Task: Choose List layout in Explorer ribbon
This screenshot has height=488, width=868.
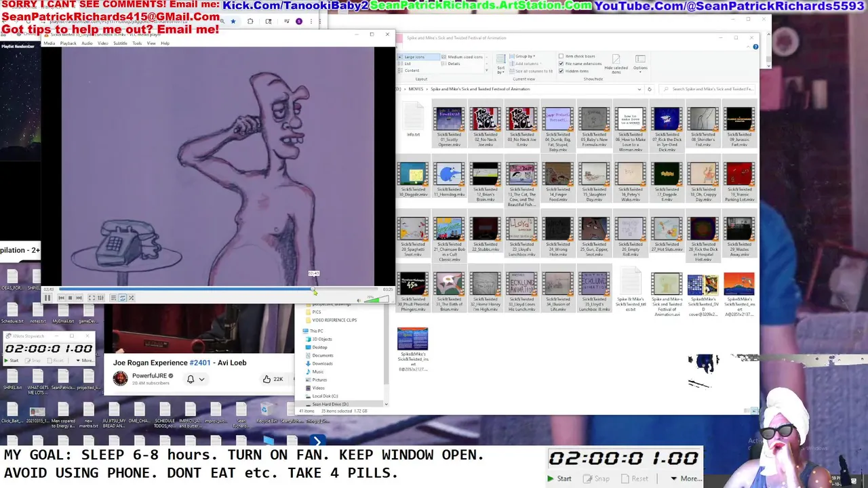Action: coord(407,64)
